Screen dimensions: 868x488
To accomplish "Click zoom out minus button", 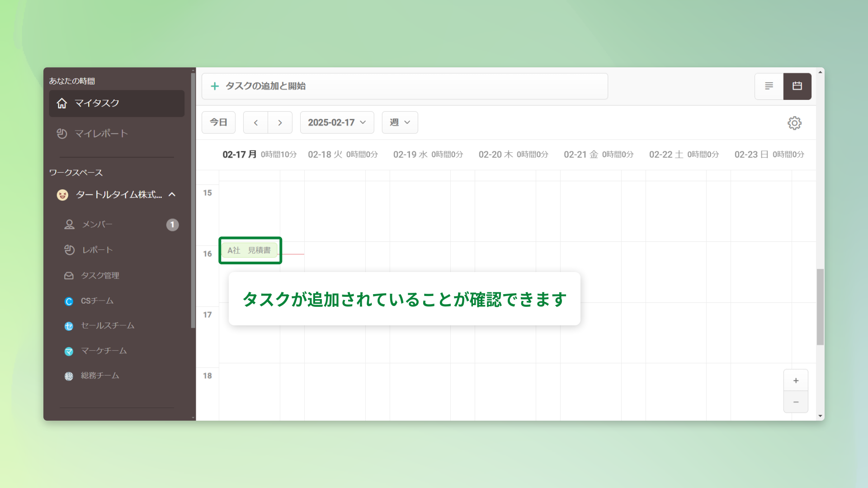I will pyautogui.click(x=796, y=402).
